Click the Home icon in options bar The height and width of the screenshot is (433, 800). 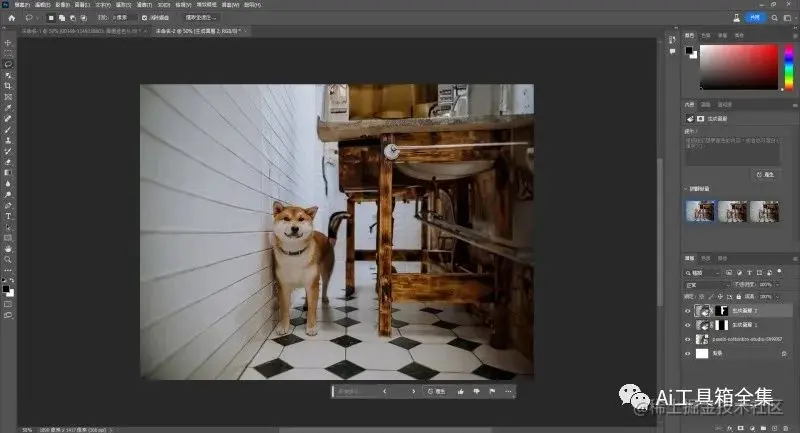pos(12,18)
